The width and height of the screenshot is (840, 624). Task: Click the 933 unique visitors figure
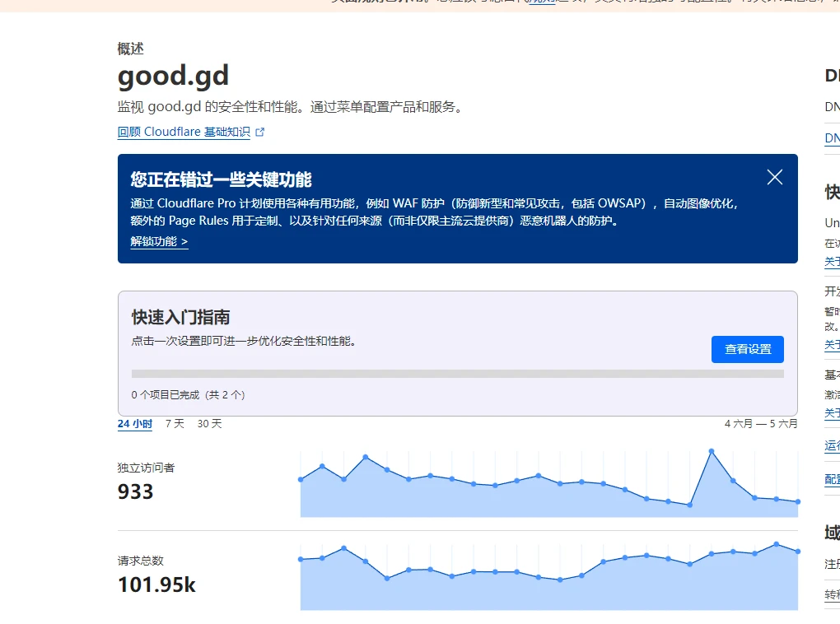(x=135, y=491)
